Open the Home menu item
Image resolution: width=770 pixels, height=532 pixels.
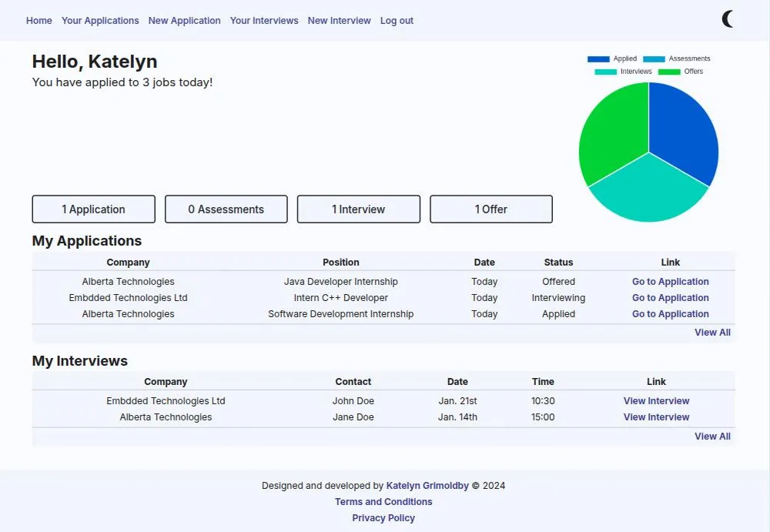tap(39, 21)
